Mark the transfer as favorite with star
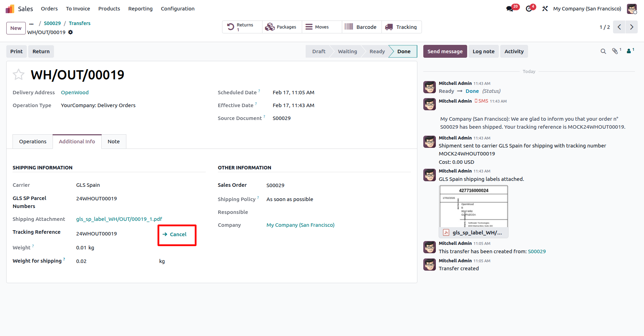The height and width of the screenshot is (336, 644). (x=18, y=74)
